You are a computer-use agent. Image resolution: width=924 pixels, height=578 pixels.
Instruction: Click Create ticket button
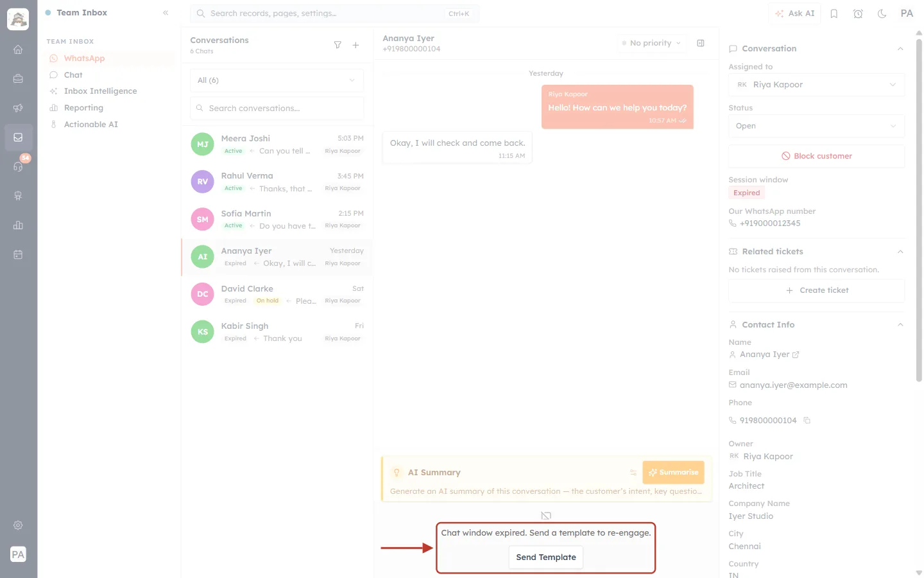[x=817, y=290]
